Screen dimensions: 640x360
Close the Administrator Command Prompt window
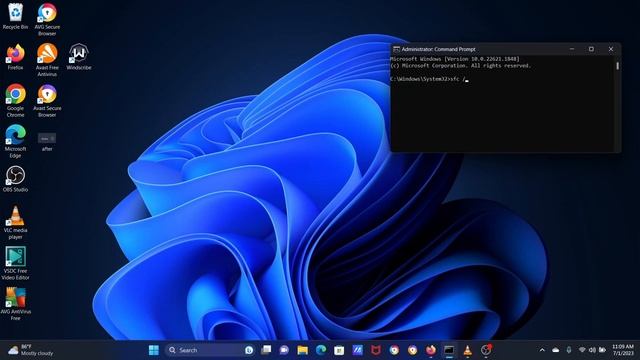[611, 49]
